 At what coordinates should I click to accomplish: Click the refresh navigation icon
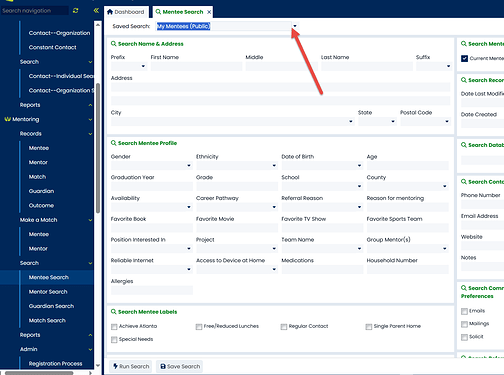tap(76, 10)
